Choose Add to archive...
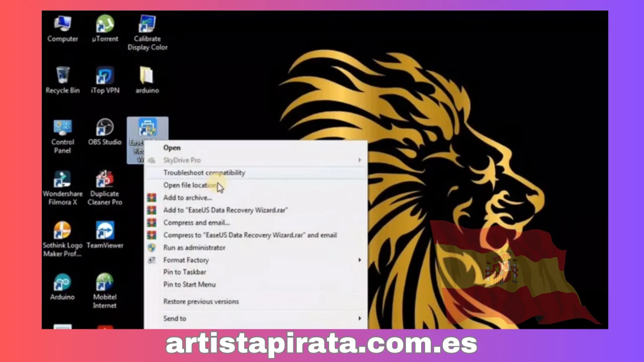This screenshot has height=362, width=644. 188,198
